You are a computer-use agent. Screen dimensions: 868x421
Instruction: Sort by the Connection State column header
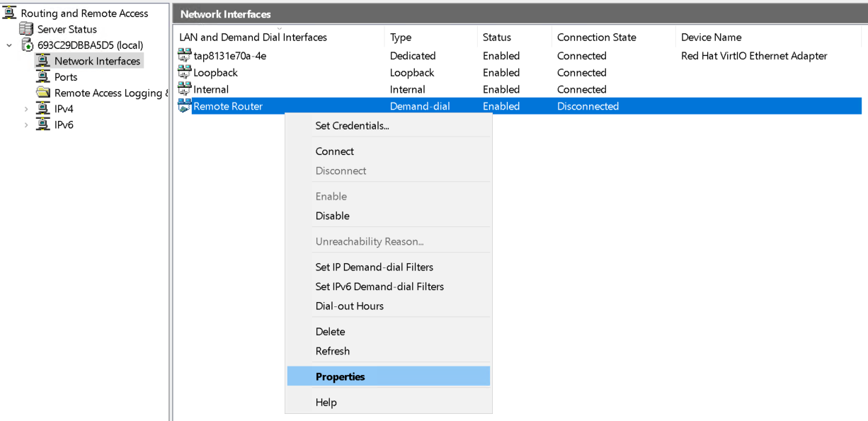click(597, 38)
